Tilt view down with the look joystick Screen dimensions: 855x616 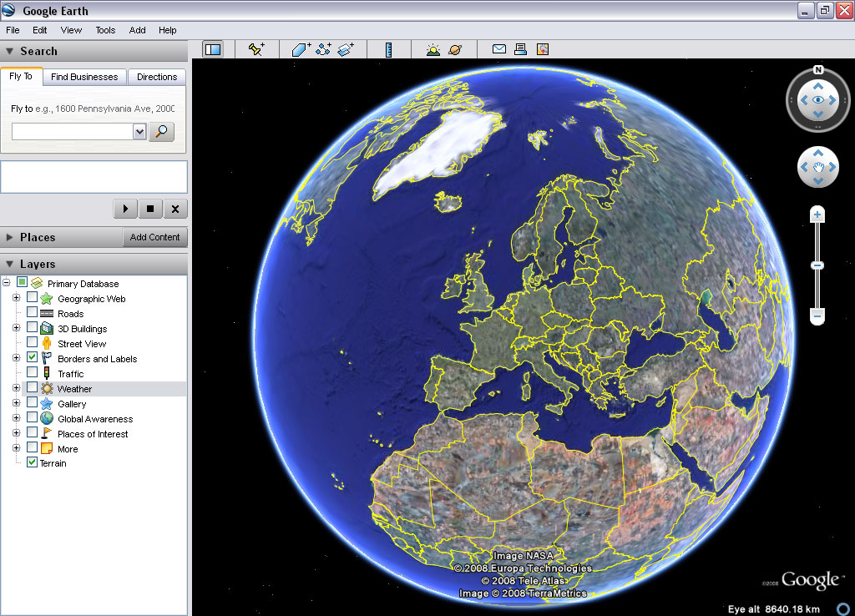818,114
